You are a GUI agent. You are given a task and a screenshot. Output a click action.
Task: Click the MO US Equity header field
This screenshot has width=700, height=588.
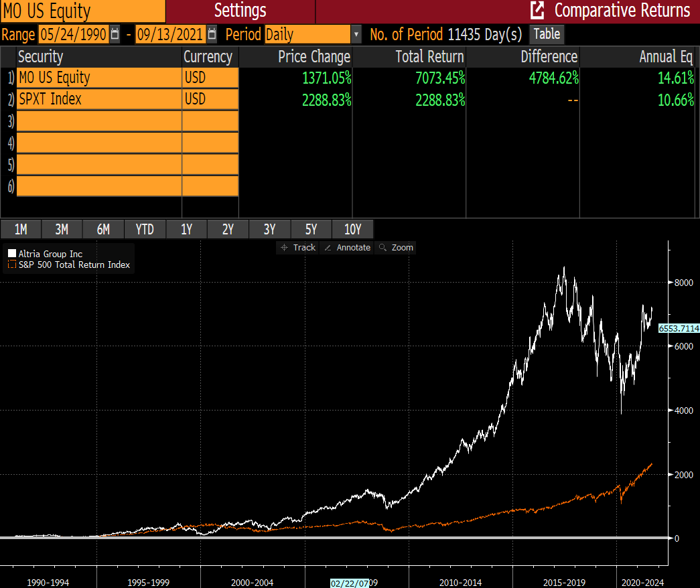[x=82, y=11]
